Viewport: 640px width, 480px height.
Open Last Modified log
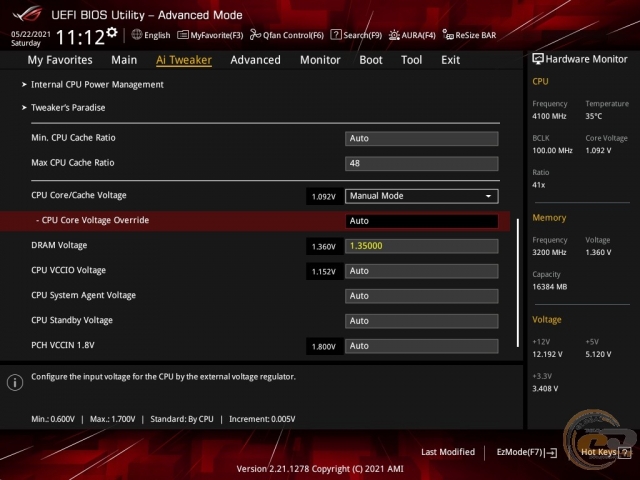[x=448, y=452]
